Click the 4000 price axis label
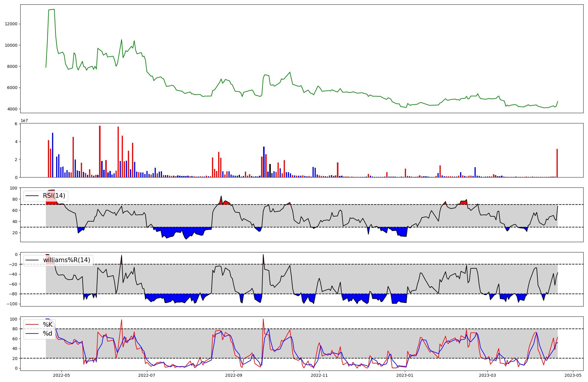This screenshot has width=588, height=382. point(13,109)
